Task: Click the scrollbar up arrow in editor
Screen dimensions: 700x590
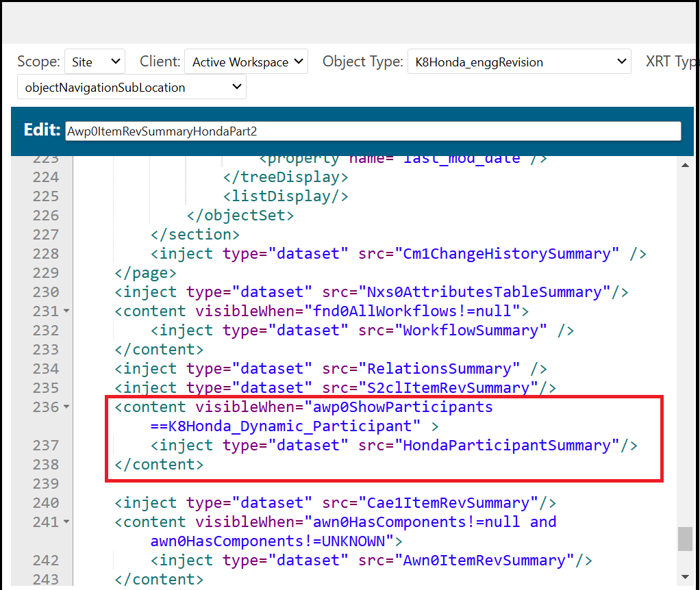Action: [x=685, y=165]
